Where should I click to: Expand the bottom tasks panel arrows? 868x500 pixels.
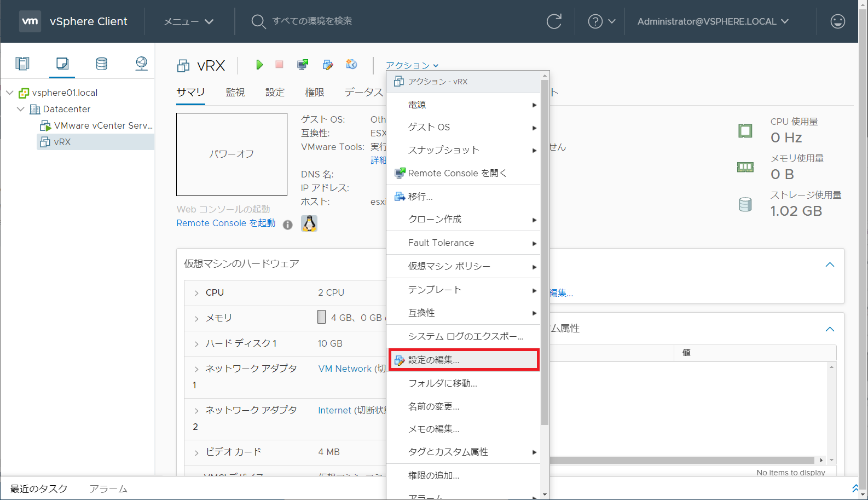pos(855,488)
